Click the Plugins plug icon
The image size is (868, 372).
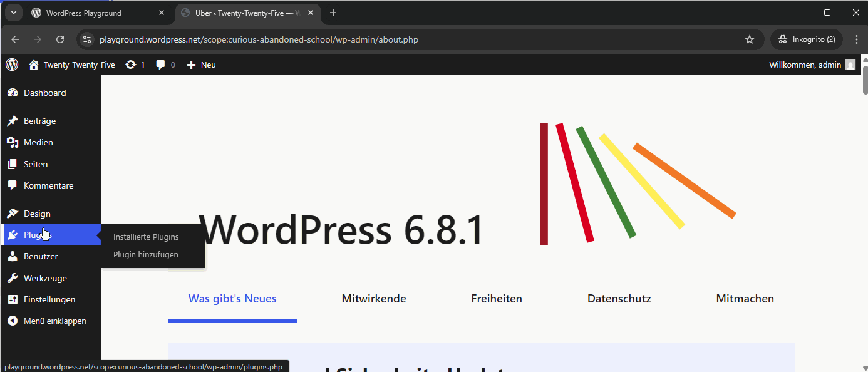point(13,235)
